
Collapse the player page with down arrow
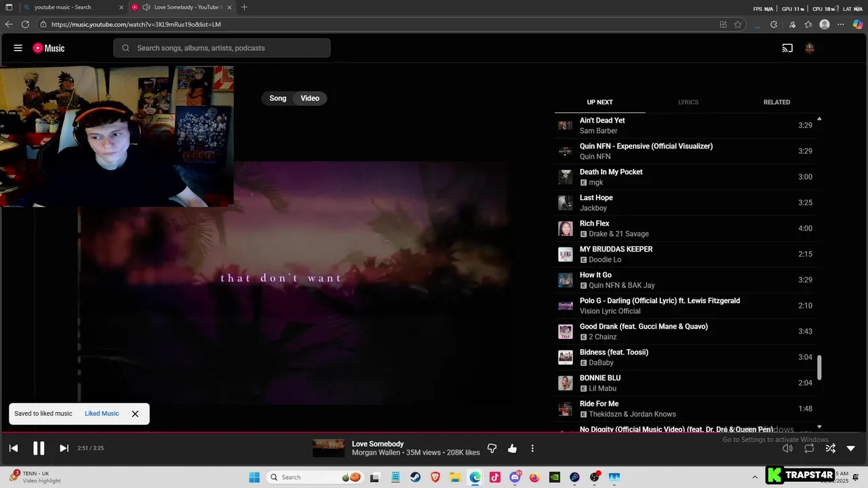point(851,448)
